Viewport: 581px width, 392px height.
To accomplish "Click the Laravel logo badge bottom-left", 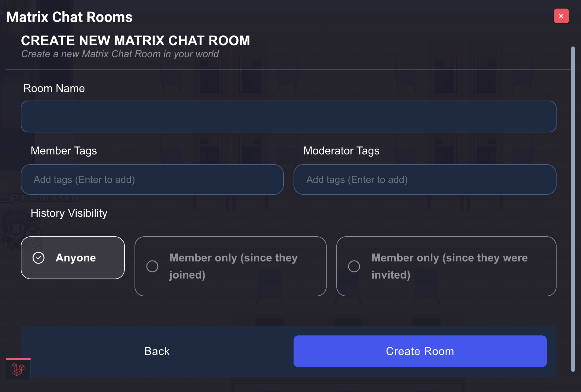I will pyautogui.click(x=18, y=369).
